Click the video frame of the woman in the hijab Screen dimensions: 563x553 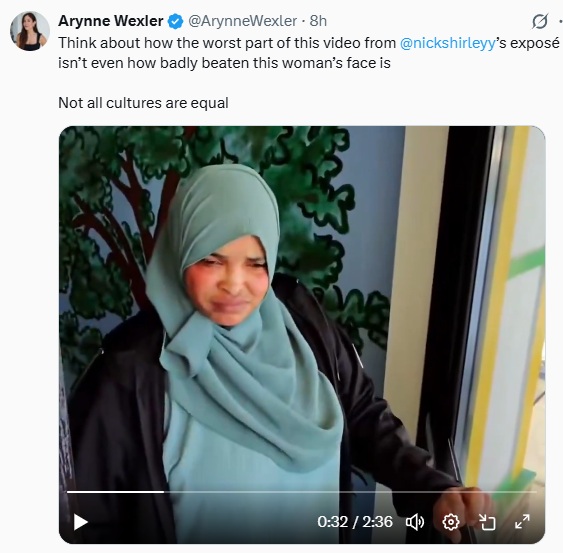[302, 334]
